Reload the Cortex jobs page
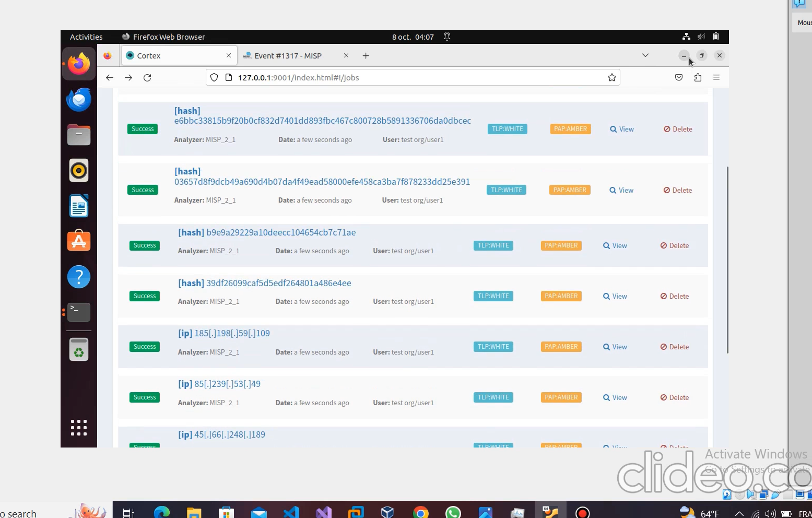812x518 pixels. pyautogui.click(x=147, y=77)
